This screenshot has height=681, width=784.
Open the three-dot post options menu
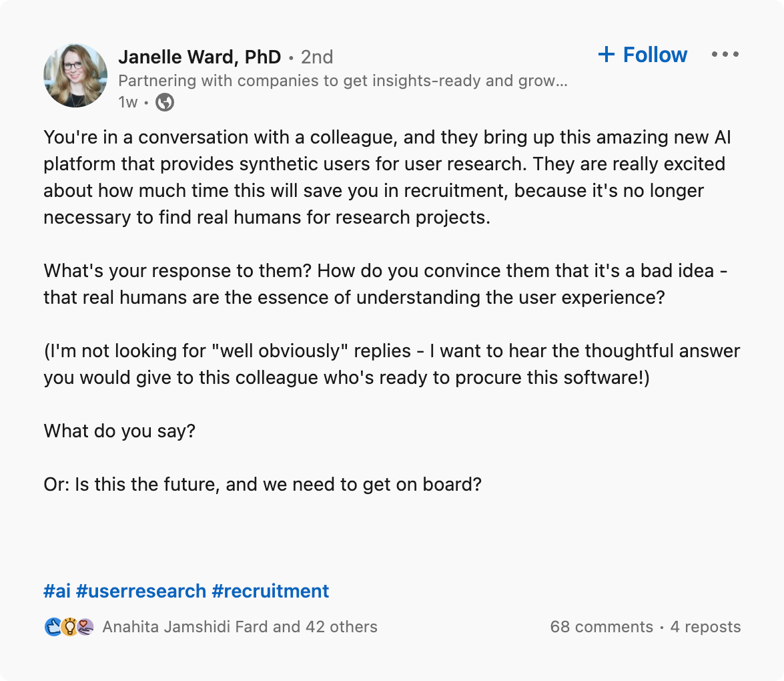click(725, 55)
